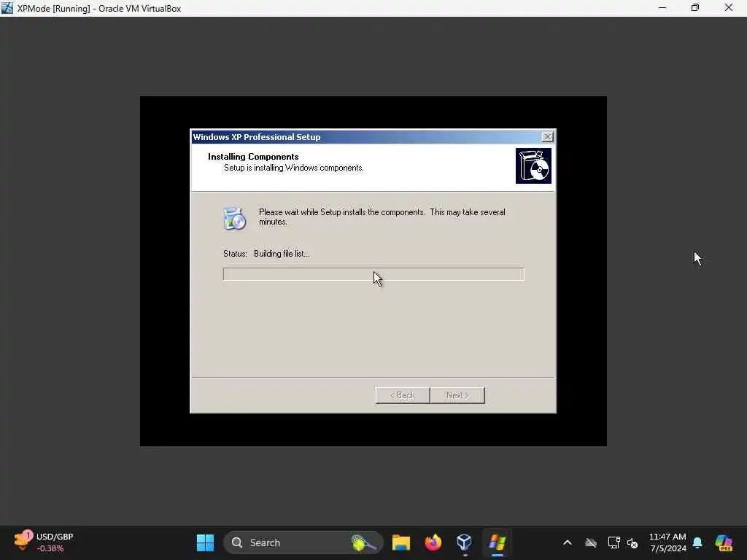Click the OneDrive cloud tray icon
The width and height of the screenshot is (747, 560).
click(x=591, y=542)
